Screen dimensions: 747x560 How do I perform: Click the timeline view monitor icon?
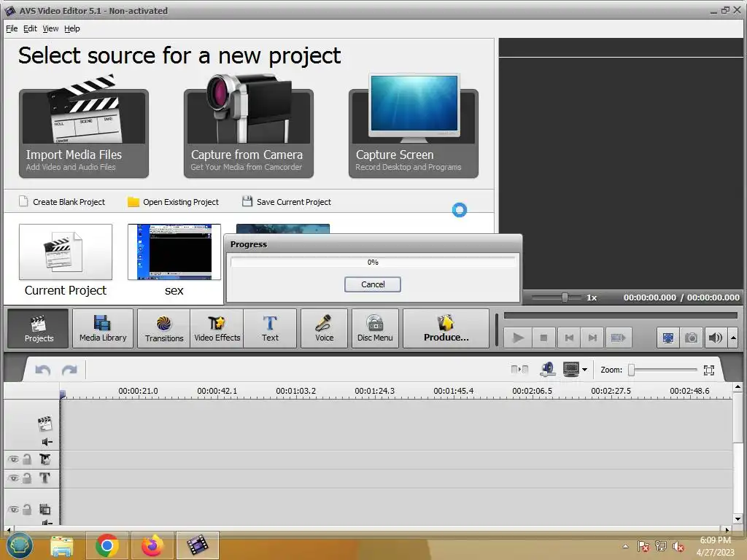pos(570,369)
